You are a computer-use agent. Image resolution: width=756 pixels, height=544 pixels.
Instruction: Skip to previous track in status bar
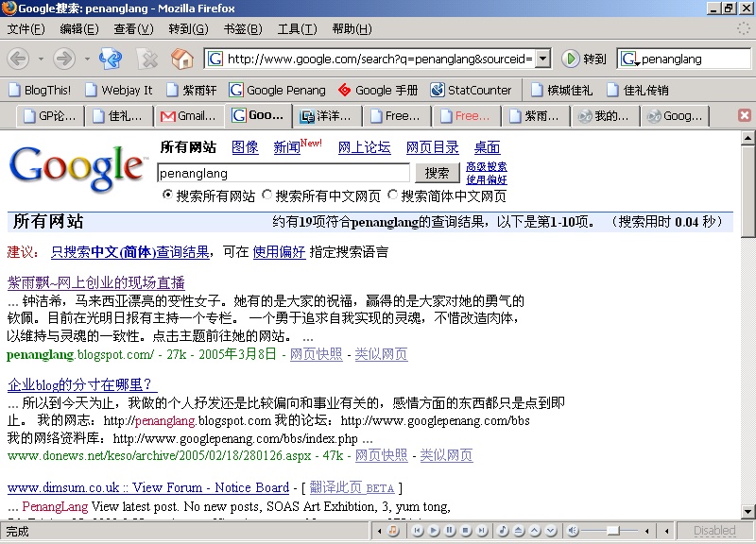pyautogui.click(x=418, y=531)
